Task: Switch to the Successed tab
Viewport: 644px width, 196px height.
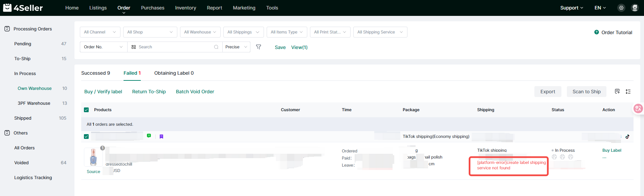Action: click(x=95, y=73)
